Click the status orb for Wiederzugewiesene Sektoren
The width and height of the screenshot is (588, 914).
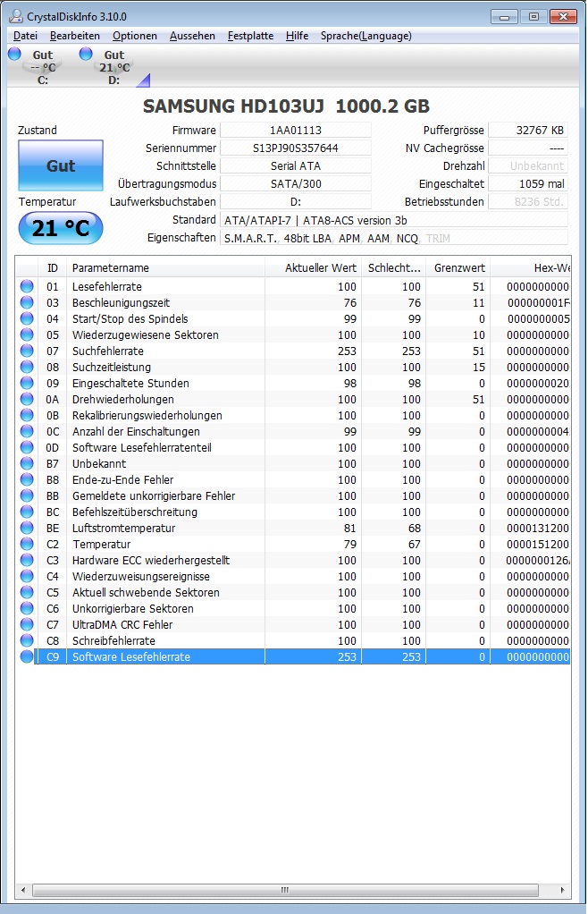(x=27, y=334)
